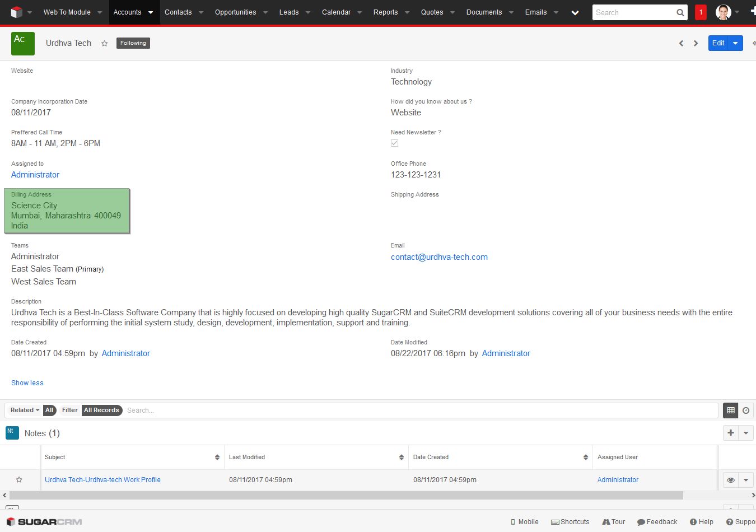
Task: Expand Contacts module dropdown arrow
Action: [201, 12]
